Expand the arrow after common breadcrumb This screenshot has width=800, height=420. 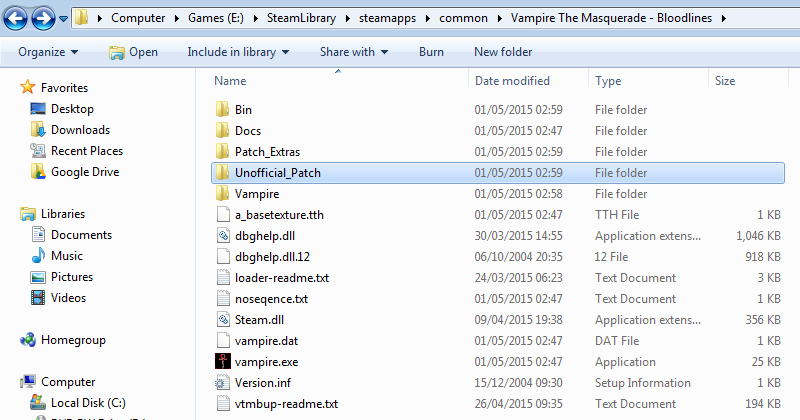click(x=499, y=18)
